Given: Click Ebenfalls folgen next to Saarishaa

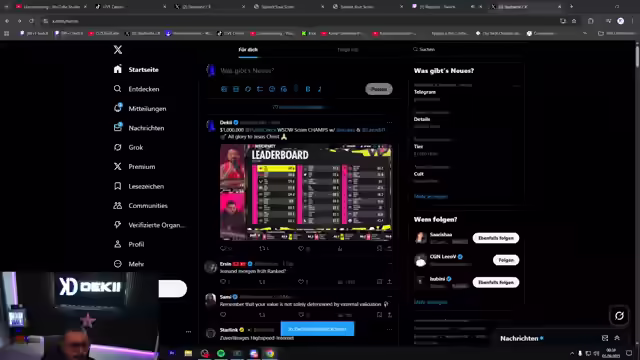Looking at the screenshot, I should pyautogui.click(x=496, y=238).
